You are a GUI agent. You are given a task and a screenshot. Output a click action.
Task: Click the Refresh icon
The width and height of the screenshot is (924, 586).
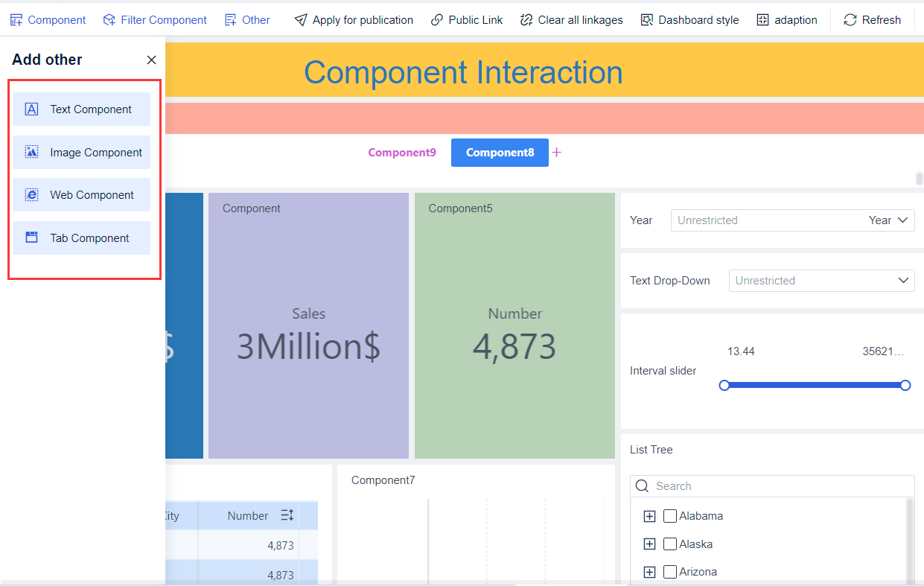(850, 19)
